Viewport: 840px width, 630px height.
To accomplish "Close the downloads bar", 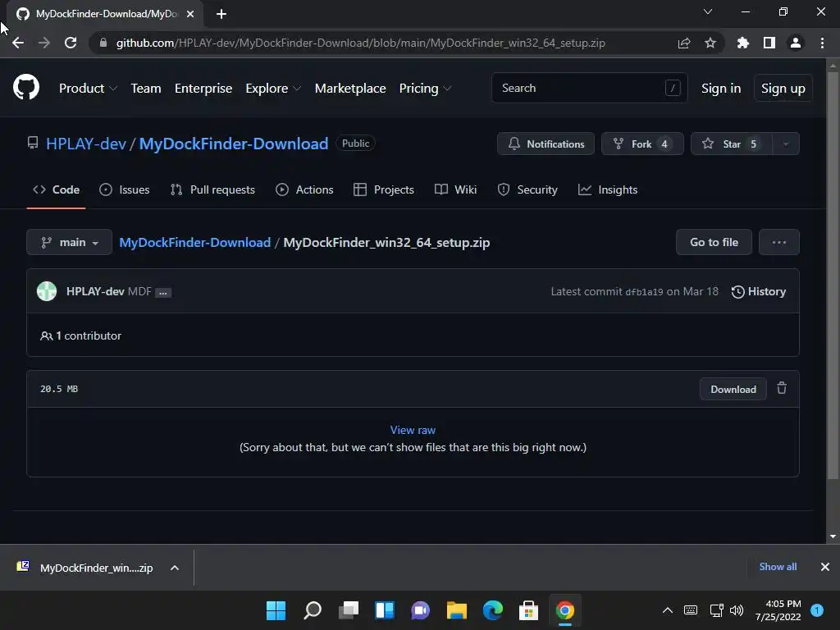I will tap(825, 567).
